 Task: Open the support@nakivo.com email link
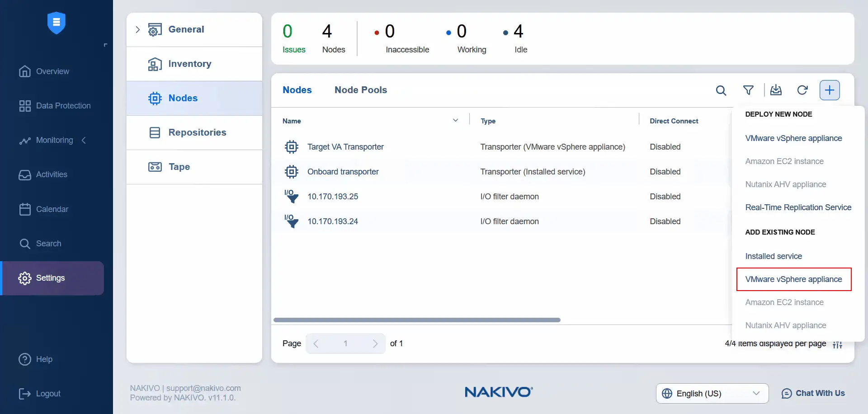tap(203, 388)
